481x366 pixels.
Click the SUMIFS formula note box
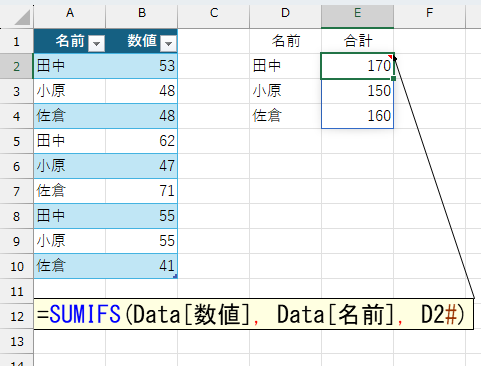(x=254, y=314)
